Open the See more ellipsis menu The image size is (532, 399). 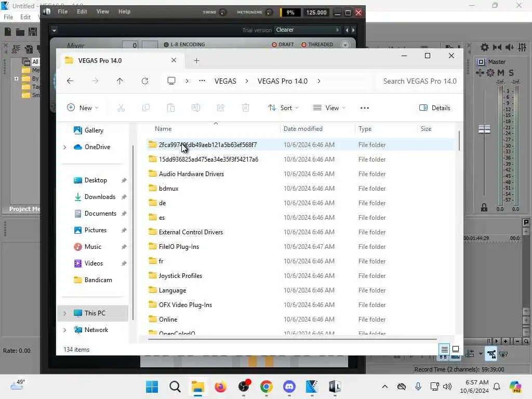[x=364, y=108]
